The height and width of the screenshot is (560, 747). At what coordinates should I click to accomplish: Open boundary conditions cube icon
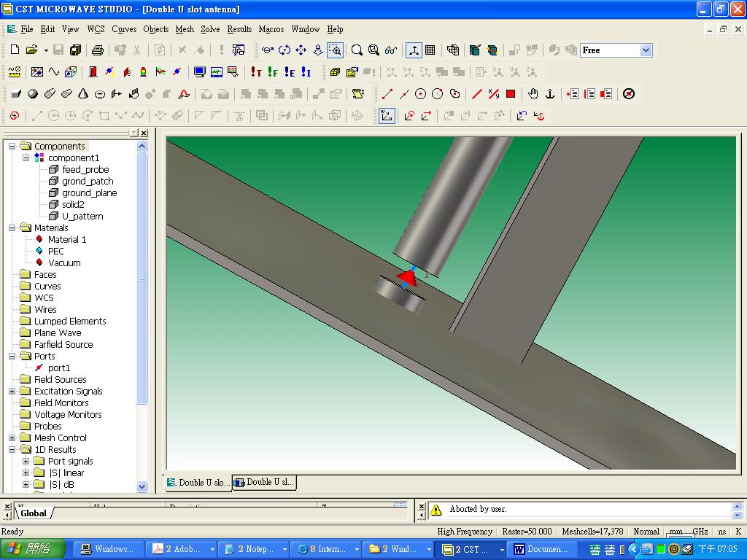(x=71, y=72)
